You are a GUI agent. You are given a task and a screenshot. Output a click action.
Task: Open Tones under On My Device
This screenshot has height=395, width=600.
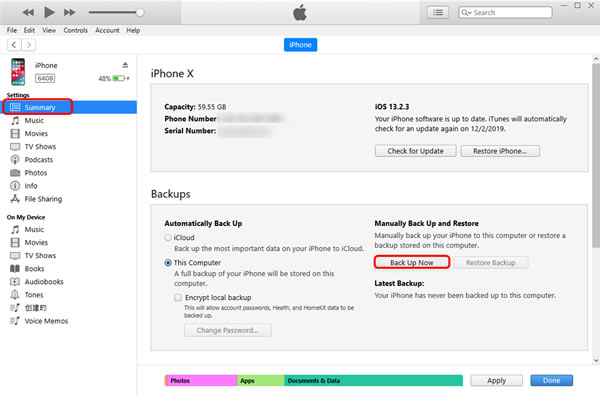coord(69,295)
